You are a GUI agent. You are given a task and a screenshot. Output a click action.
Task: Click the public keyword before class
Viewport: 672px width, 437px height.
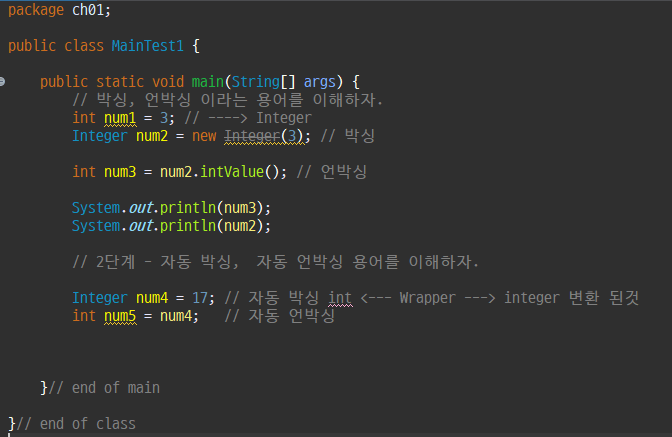[32, 46]
